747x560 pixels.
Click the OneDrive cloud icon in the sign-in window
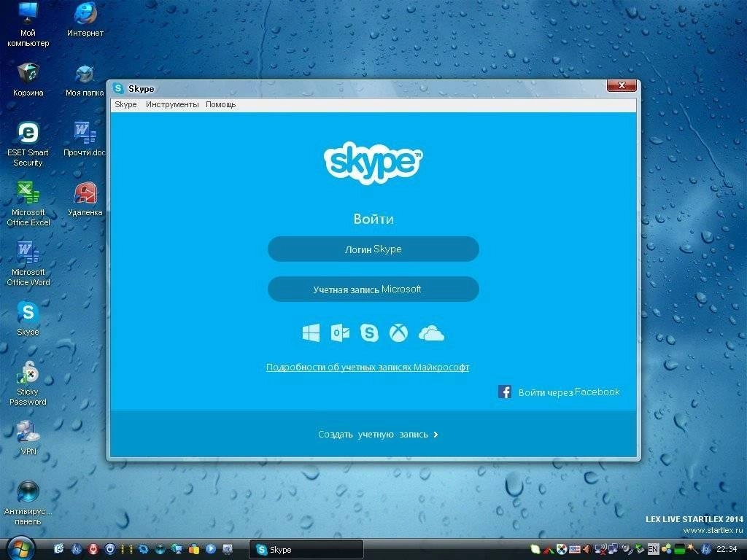pyautogui.click(x=431, y=333)
